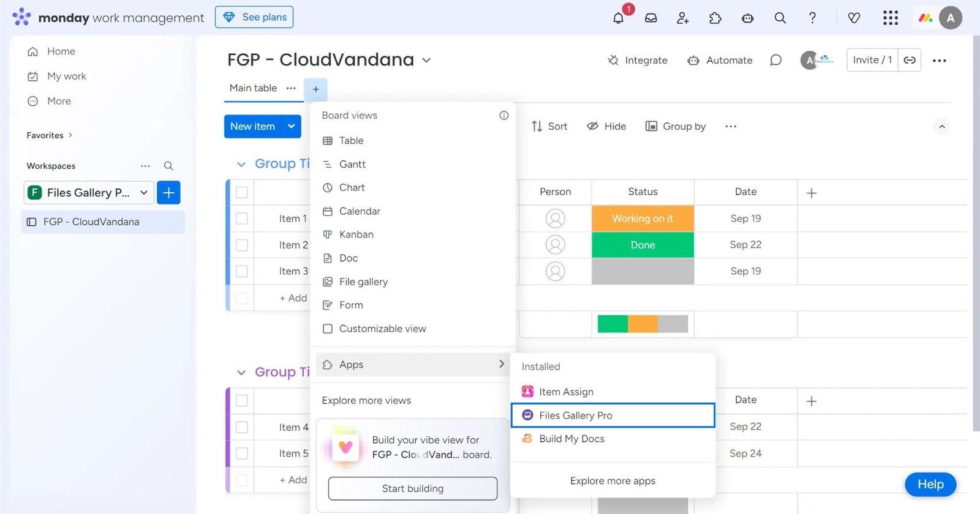Collapse the first group with its chevron
The height and width of the screenshot is (514, 980).
coord(241,164)
